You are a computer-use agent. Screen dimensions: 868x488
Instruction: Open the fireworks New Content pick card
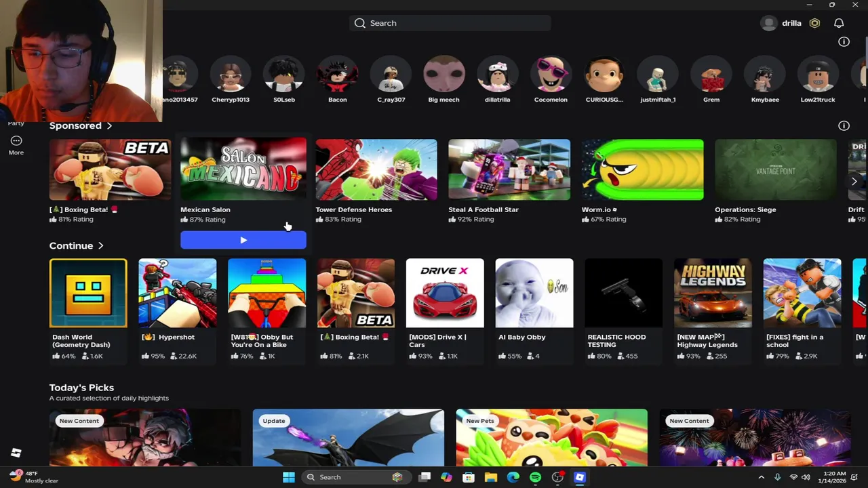click(x=755, y=438)
